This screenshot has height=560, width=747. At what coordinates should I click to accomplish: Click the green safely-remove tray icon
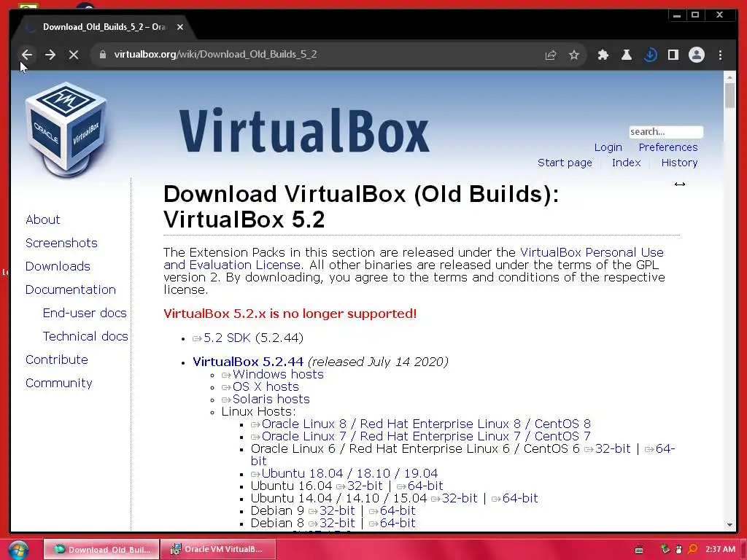[x=665, y=549]
